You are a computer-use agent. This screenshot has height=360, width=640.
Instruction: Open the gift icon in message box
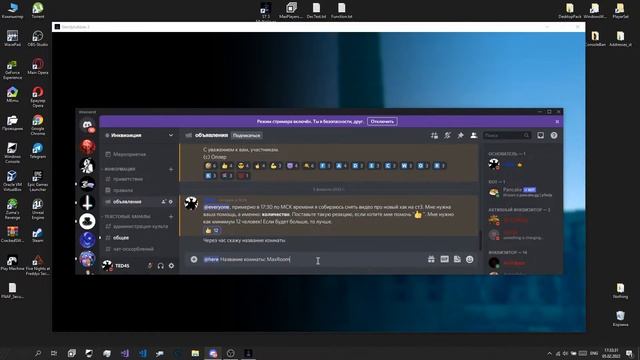431,260
